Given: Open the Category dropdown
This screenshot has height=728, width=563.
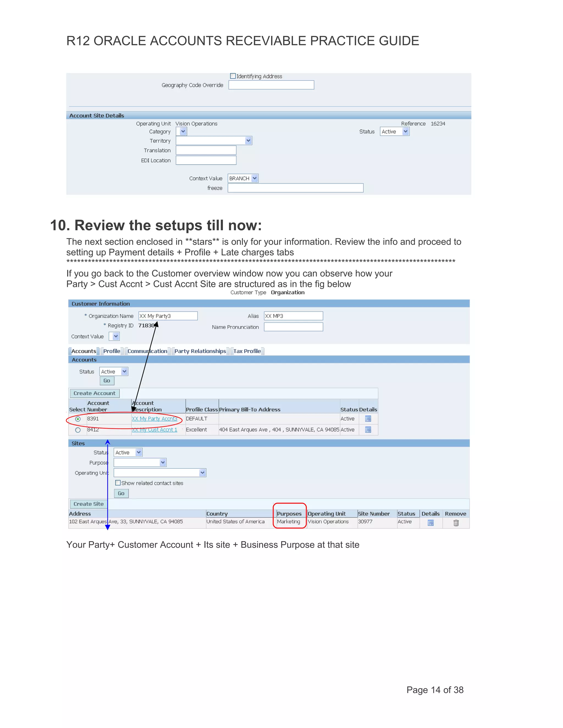Looking at the screenshot, I should click(181, 131).
